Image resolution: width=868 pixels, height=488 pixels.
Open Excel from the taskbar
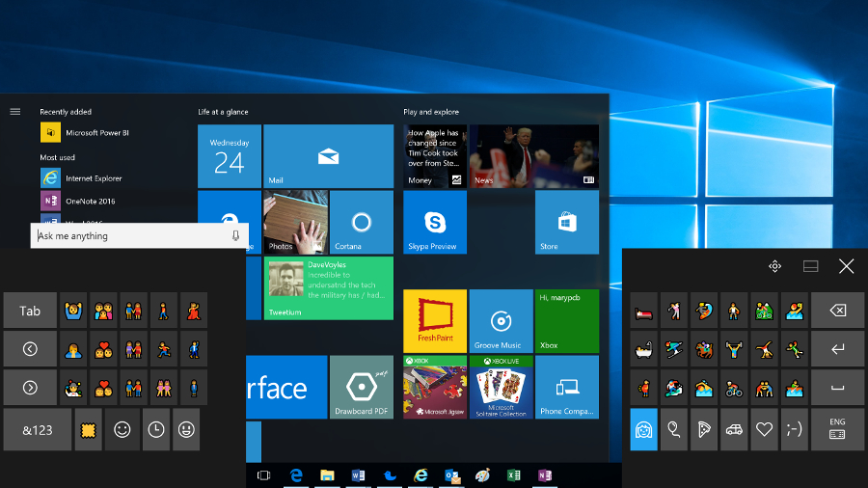click(513, 475)
